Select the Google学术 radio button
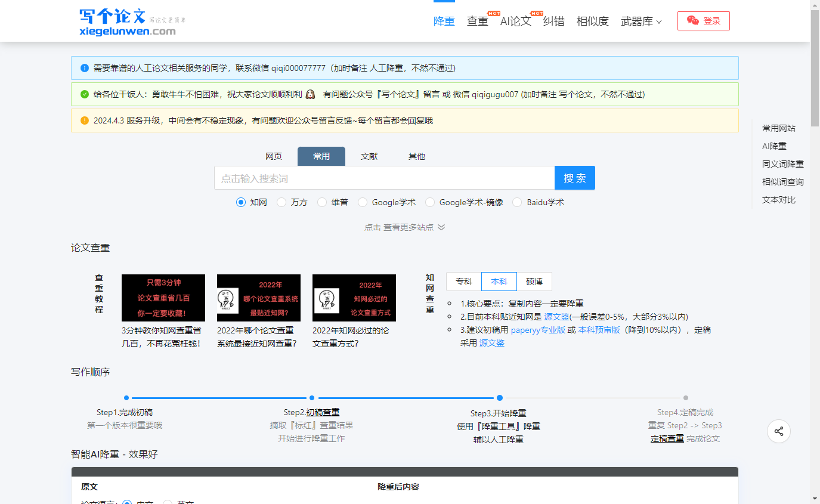 click(363, 202)
